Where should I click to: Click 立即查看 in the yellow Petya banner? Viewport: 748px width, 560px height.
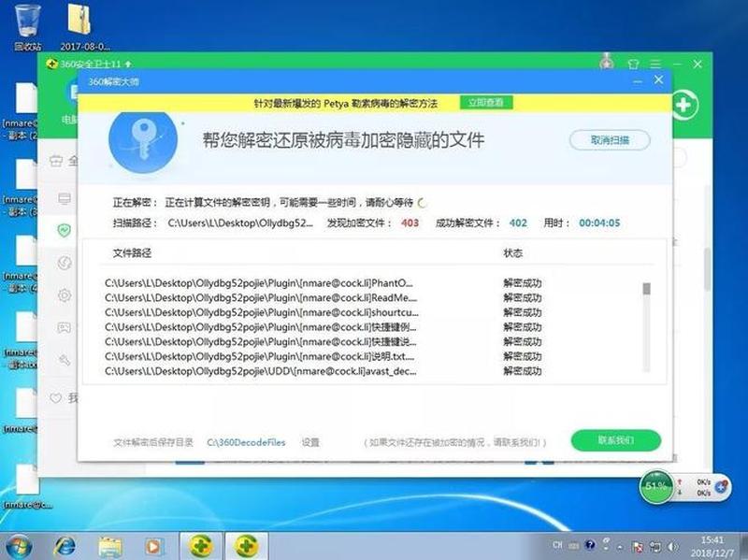tap(486, 103)
